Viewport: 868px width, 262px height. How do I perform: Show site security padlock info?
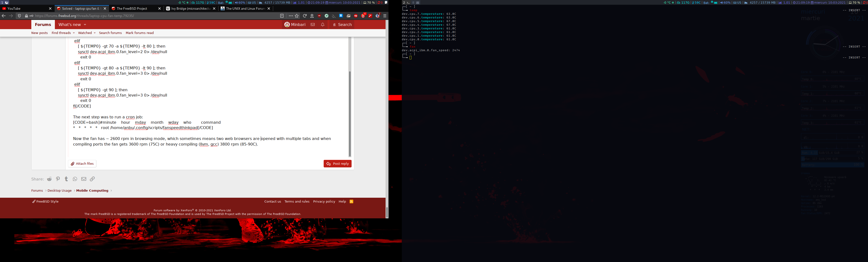[x=26, y=16]
